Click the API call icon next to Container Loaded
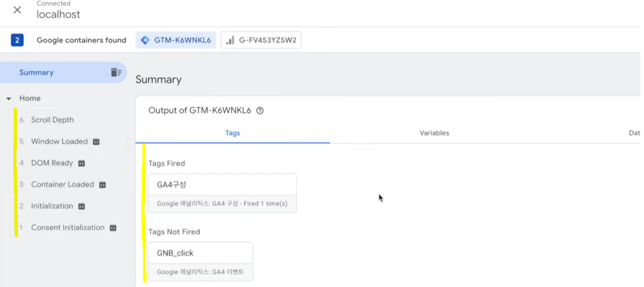 pos(102,184)
